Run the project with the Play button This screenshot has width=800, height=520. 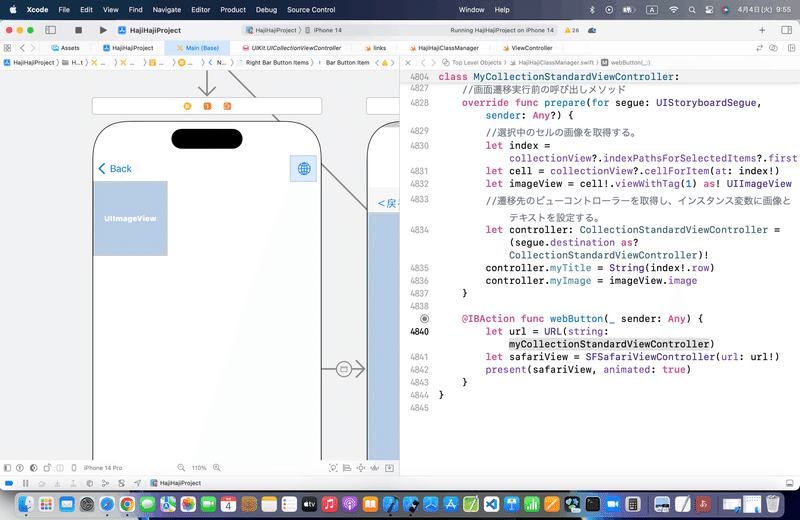[103, 30]
